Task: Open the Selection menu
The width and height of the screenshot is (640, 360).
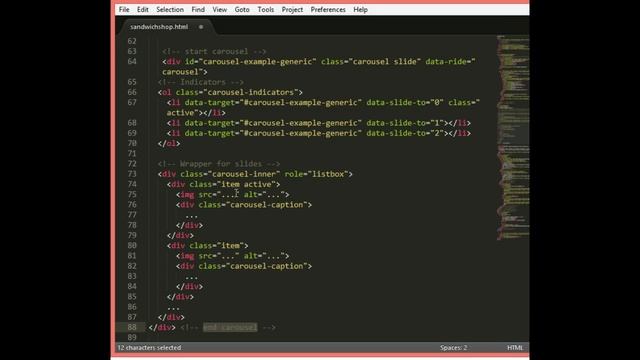Action: pos(170,9)
